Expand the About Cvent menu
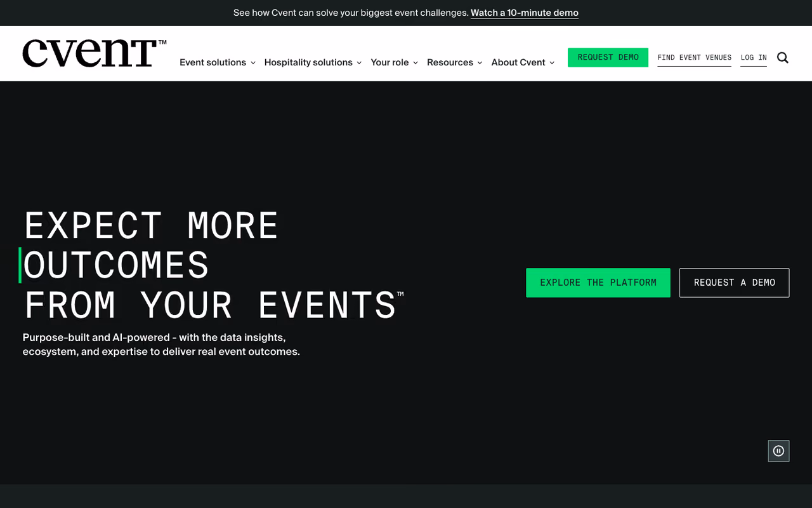The width and height of the screenshot is (812, 508). coord(523,62)
